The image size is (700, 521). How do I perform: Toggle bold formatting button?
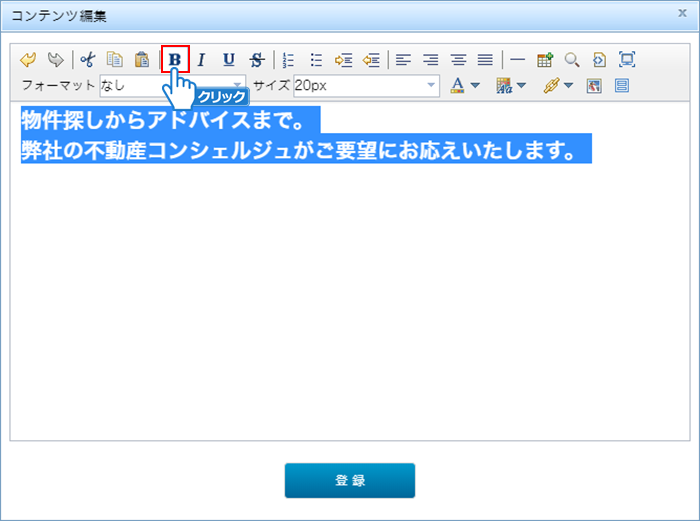click(175, 60)
